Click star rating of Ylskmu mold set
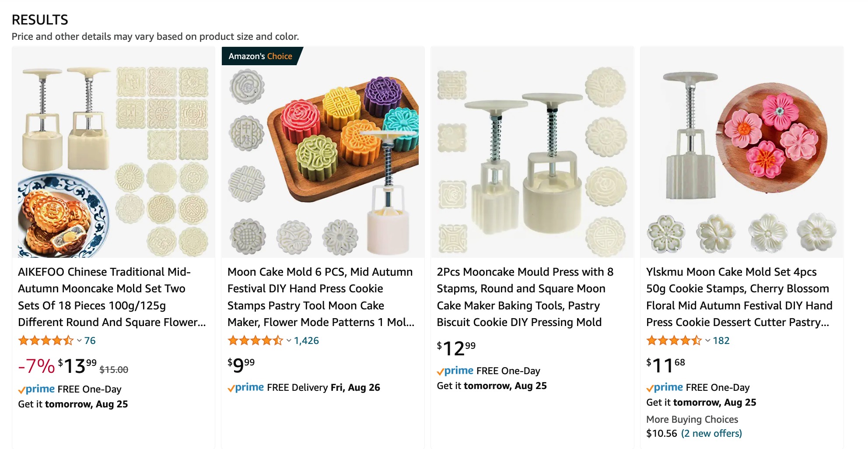868x449 pixels. [x=674, y=340]
